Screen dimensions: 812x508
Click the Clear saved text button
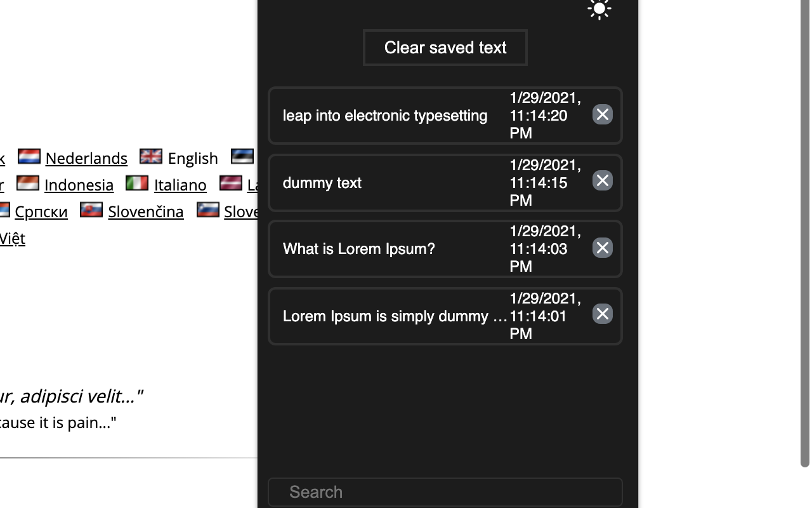pos(445,48)
